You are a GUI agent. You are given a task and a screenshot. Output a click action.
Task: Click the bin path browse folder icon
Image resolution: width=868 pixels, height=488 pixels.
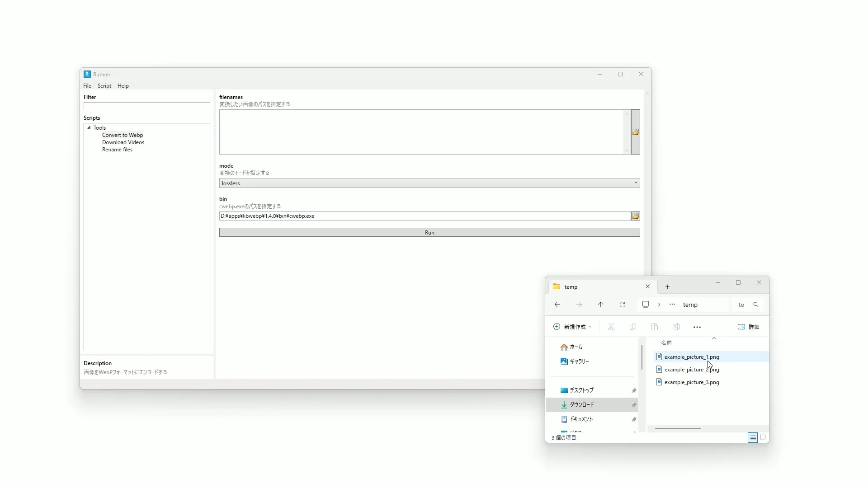click(635, 216)
